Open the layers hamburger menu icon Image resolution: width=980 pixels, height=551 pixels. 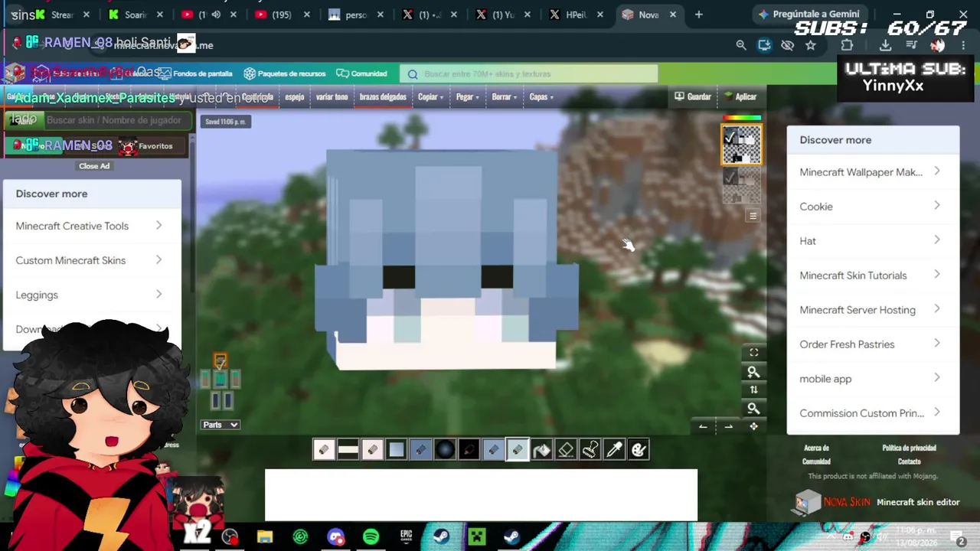click(753, 216)
